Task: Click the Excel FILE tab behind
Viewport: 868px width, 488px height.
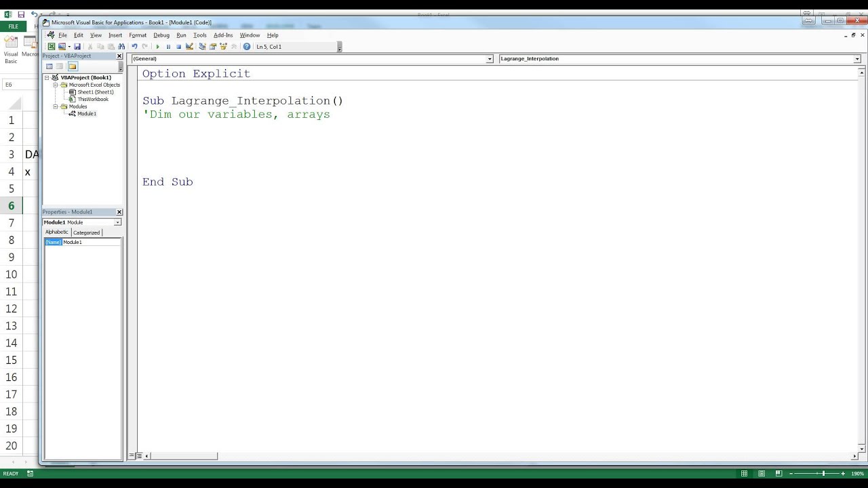Action: pos(13,26)
